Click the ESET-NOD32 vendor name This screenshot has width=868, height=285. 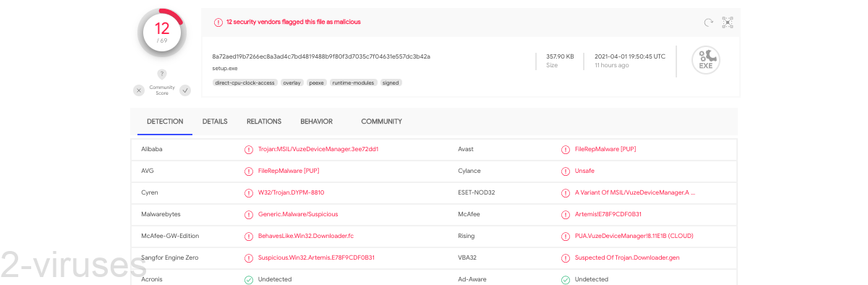click(x=476, y=193)
